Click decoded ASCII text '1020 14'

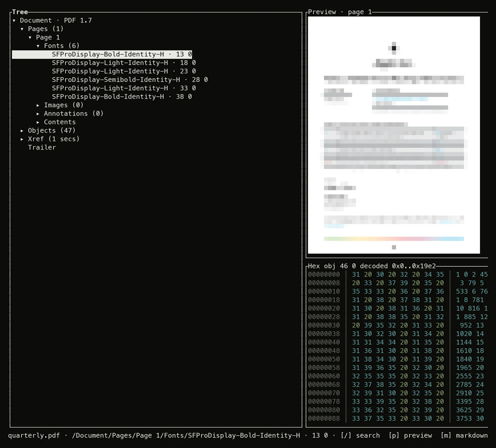470,334
